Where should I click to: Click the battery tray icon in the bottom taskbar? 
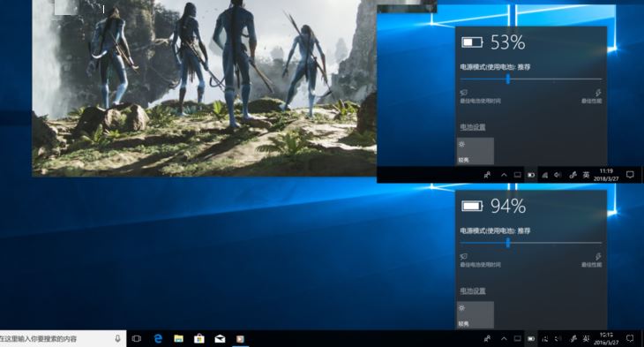(x=531, y=339)
